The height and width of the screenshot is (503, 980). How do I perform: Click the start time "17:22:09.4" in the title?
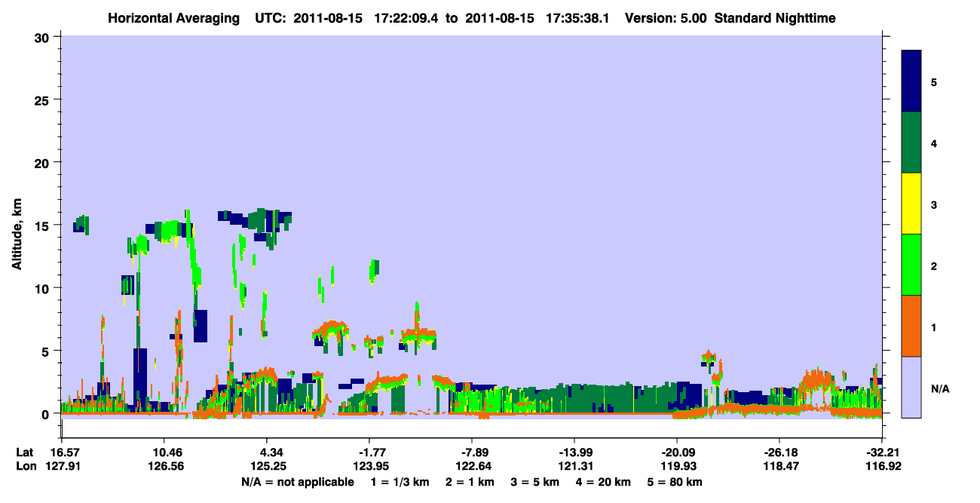pos(409,17)
